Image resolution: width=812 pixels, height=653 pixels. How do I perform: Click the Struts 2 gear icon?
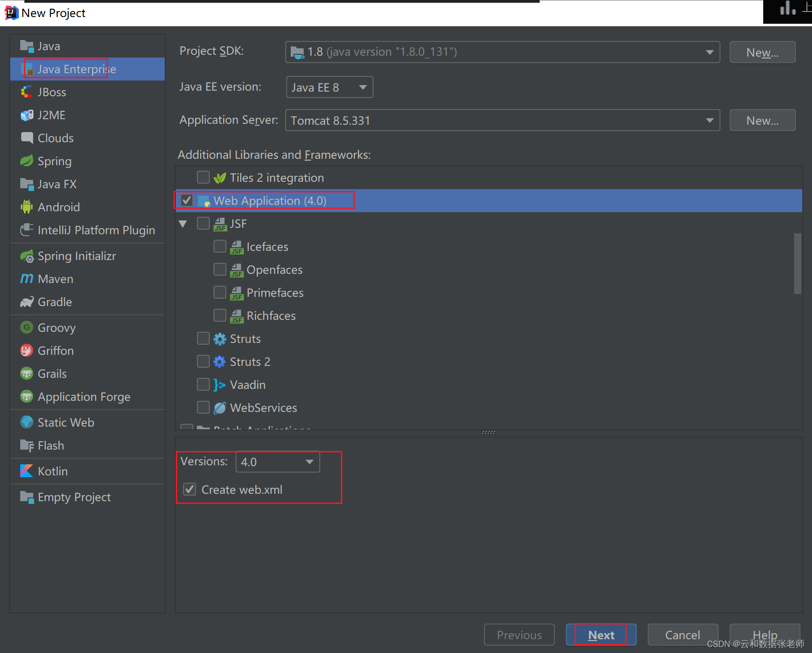220,362
